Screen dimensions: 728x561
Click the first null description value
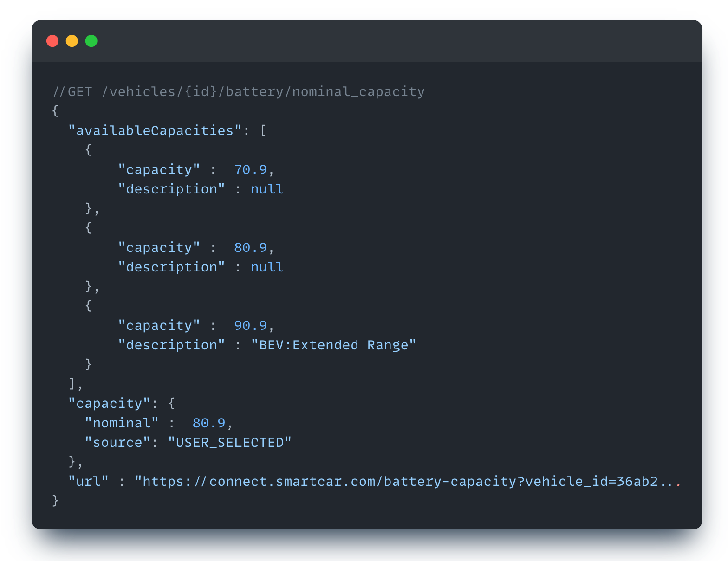pyautogui.click(x=267, y=189)
